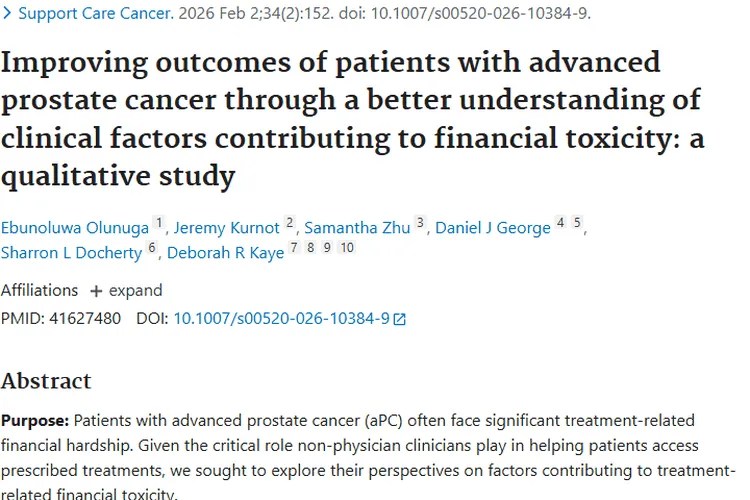Image resolution: width=750 pixels, height=500 pixels.
Task: Click author Jeremy Kurnot's name
Action: point(227,228)
